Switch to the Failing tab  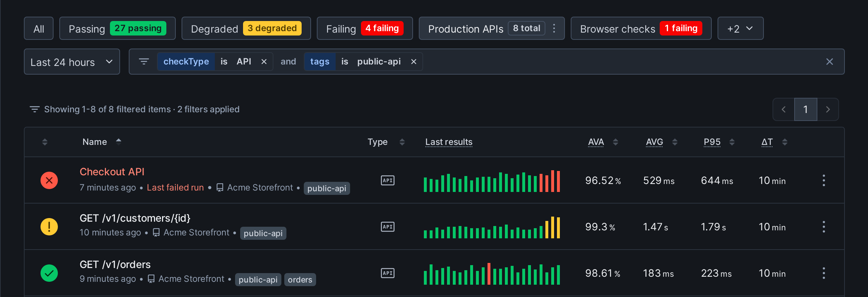click(365, 28)
